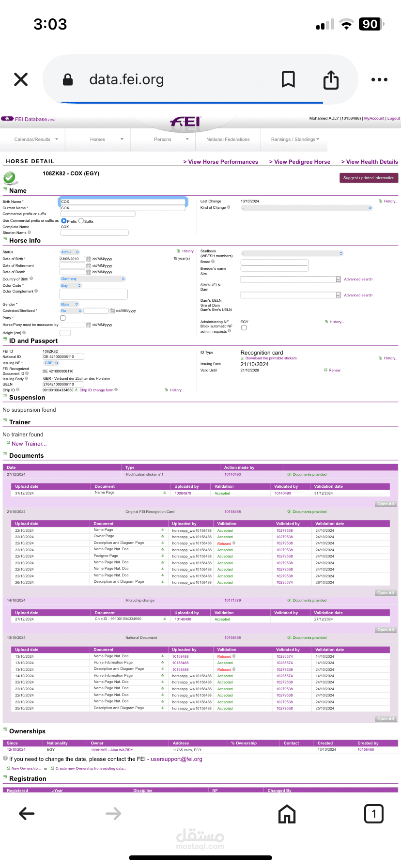Open calendar picker for Horse/Pony measured by
This screenshot has height=868, width=401.
[89, 325]
